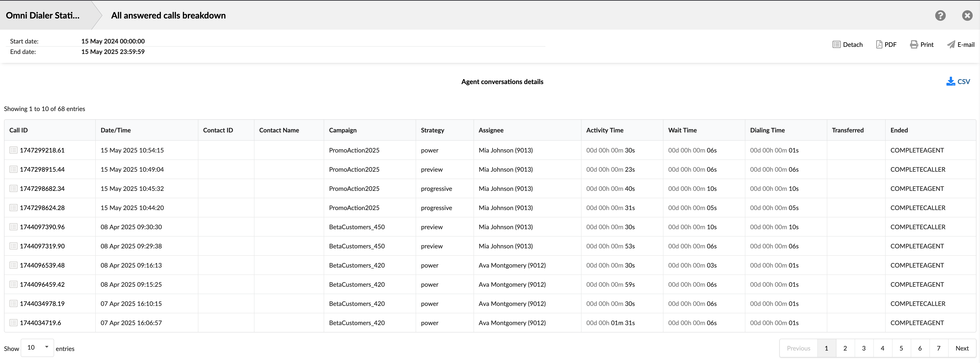Jump to page 7
This screenshot has width=980, height=363.
pyautogui.click(x=939, y=348)
